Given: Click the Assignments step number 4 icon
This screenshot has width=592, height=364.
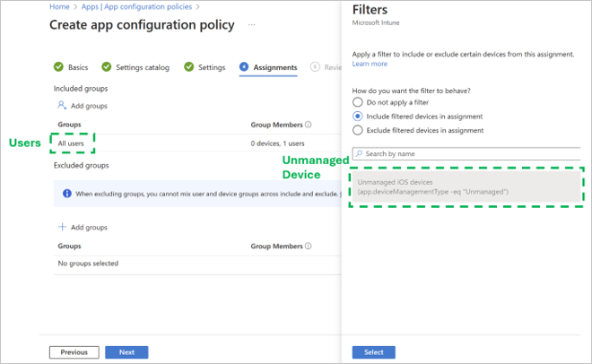Looking at the screenshot, I should pos(244,66).
